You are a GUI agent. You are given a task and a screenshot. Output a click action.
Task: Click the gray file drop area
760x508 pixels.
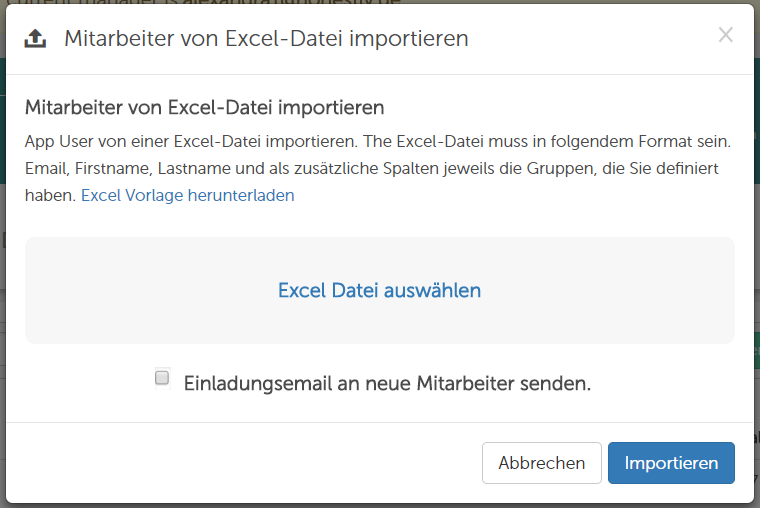pos(380,290)
